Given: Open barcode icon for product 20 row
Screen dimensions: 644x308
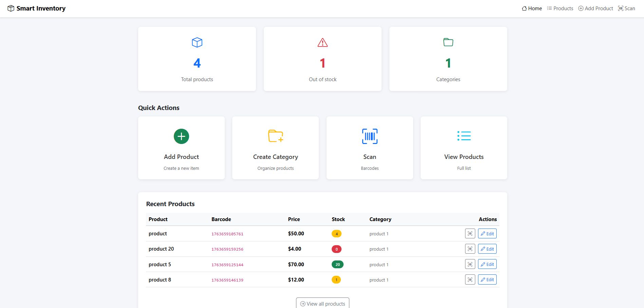Looking at the screenshot, I should pyautogui.click(x=470, y=249).
